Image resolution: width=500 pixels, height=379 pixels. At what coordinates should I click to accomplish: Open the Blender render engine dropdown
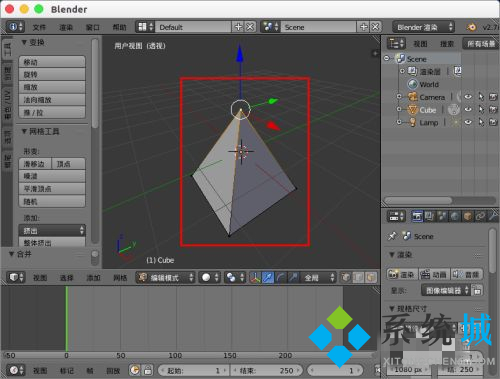coord(423,27)
